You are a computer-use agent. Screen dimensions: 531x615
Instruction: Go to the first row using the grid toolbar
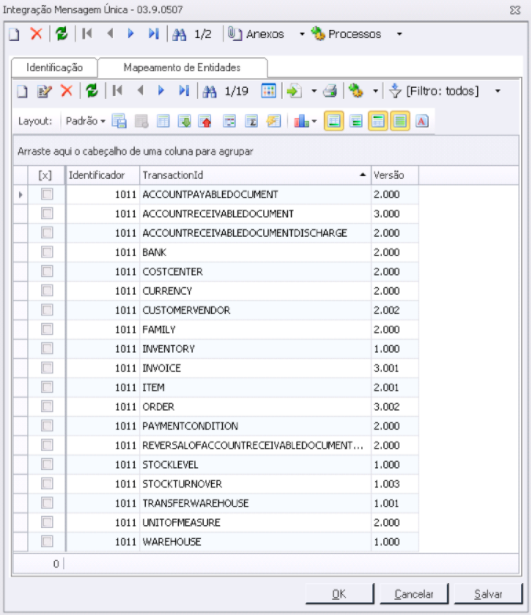click(x=117, y=91)
